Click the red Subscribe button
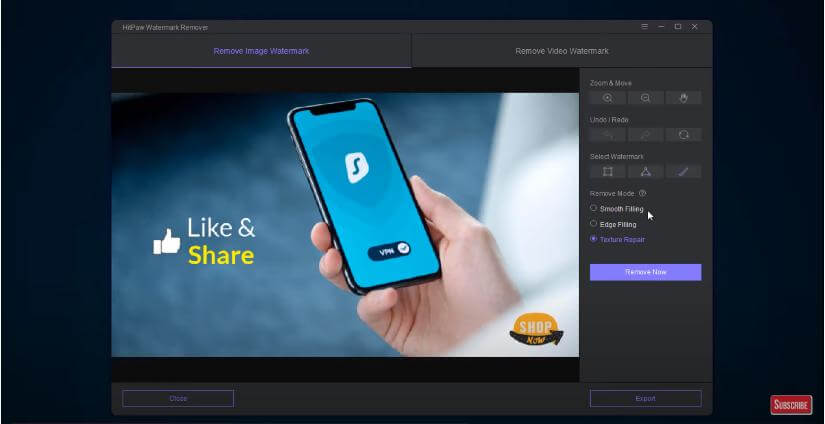Viewport: 825px width, 424px height. [791, 405]
